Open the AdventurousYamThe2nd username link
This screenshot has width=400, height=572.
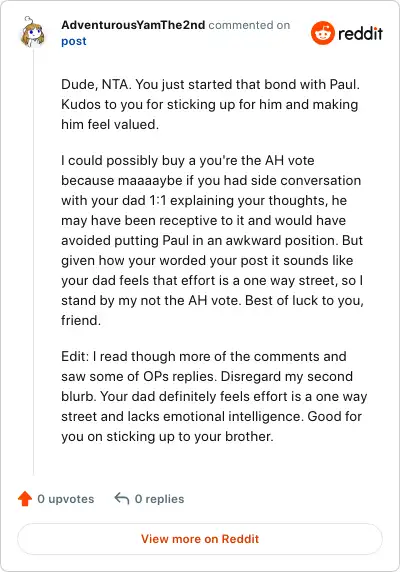point(133,25)
